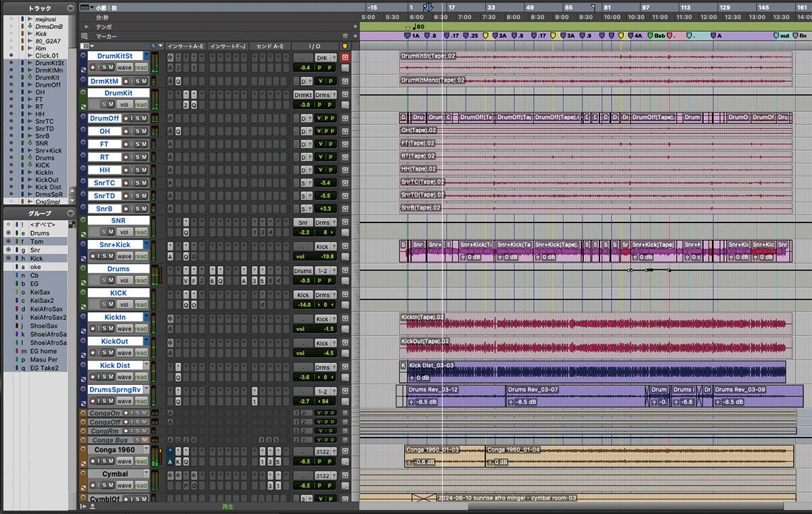Click the +3.3 volume value on SnrB
Screen dimensions: 812x514
tap(327, 209)
